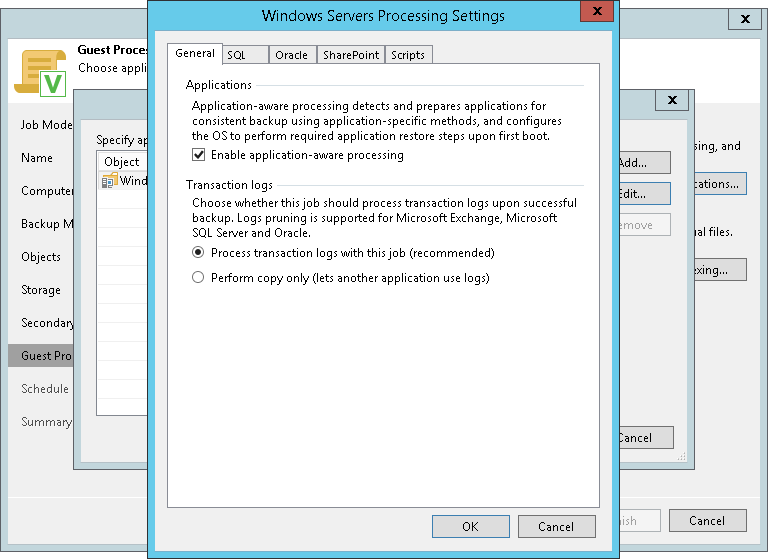This screenshot has height=559, width=768.
Task: Close the background wizard window
Action: pyautogui.click(x=745, y=19)
